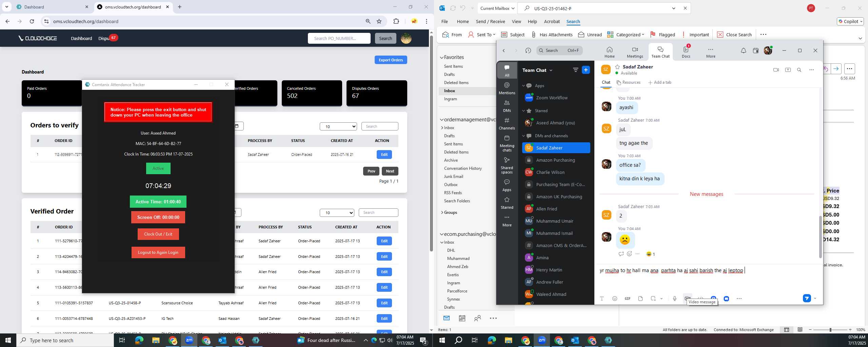Open the Zoom app in Windows taskbar

[x=189, y=340]
